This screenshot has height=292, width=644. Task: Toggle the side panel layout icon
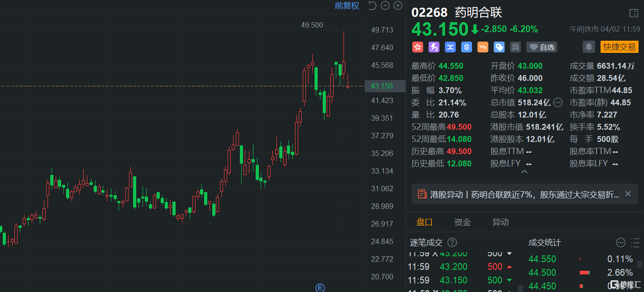point(633,13)
